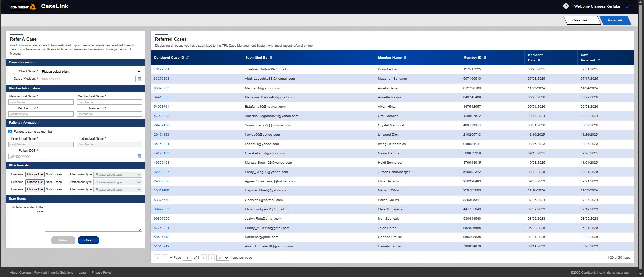Open the Client Name dropdown

pos(91,72)
